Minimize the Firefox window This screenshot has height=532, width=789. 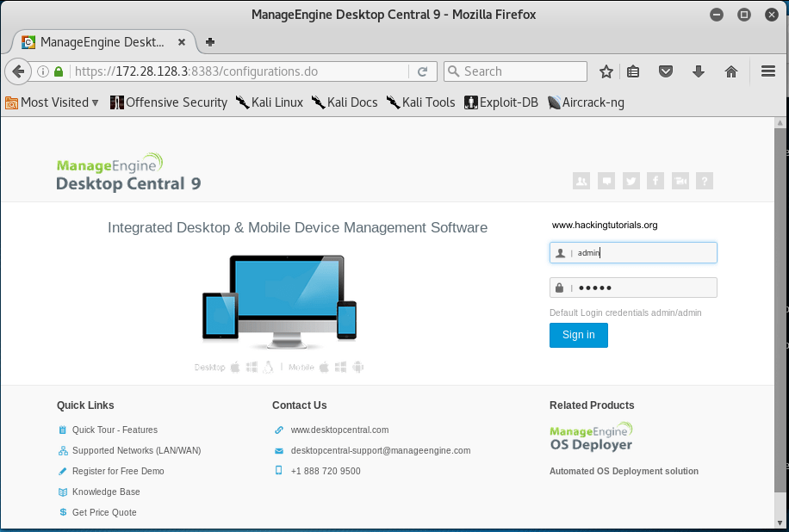[x=717, y=15]
